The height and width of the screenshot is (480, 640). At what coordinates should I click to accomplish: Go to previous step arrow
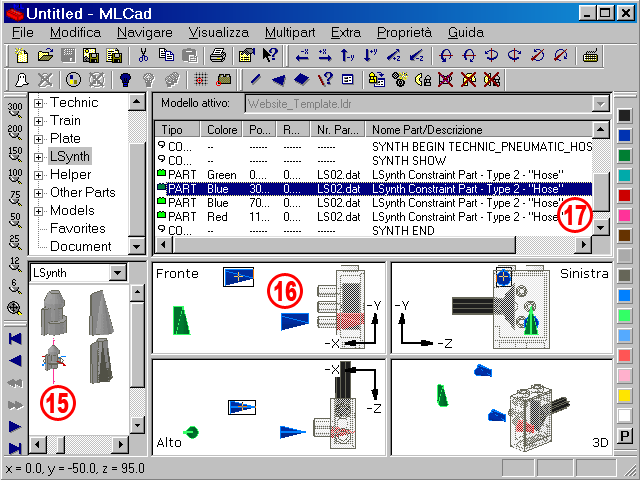[15, 361]
